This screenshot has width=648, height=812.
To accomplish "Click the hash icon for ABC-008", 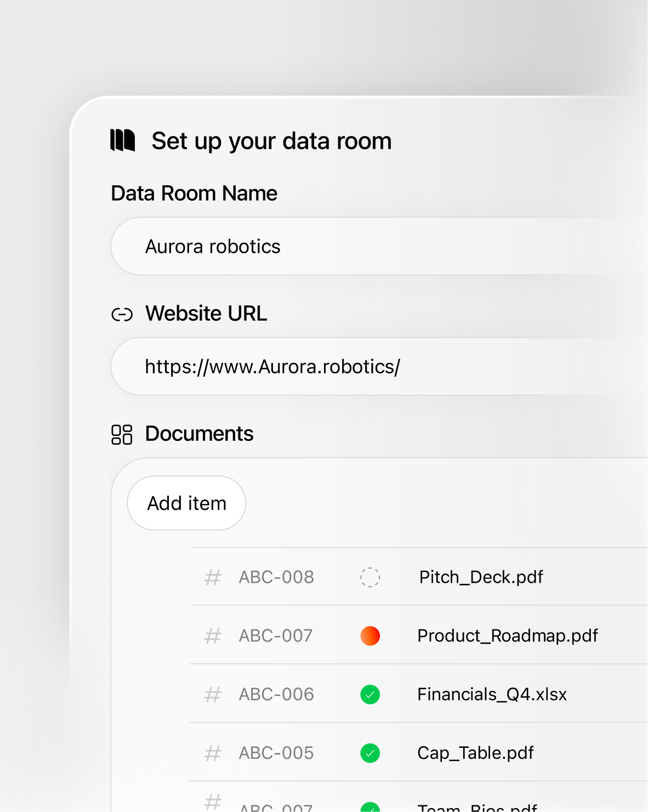I will 213,577.
